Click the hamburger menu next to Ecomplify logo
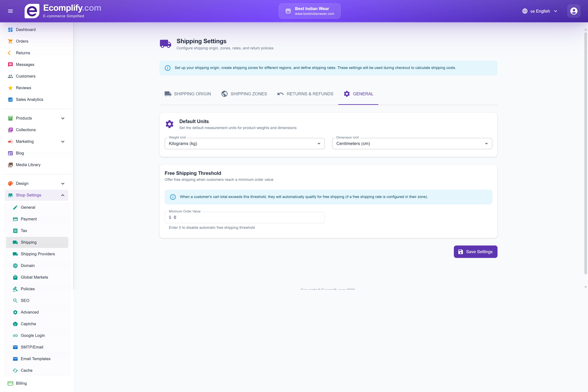This screenshot has width=588, height=392. coord(10,11)
